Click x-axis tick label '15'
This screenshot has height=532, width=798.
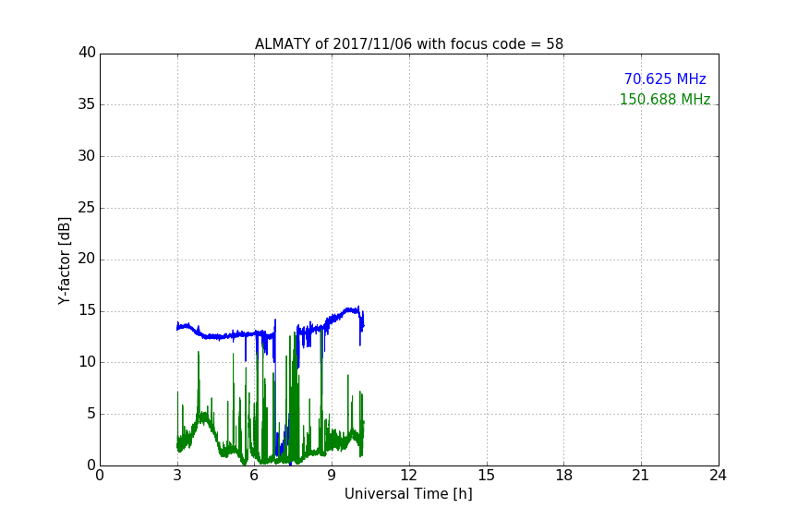[x=487, y=476]
